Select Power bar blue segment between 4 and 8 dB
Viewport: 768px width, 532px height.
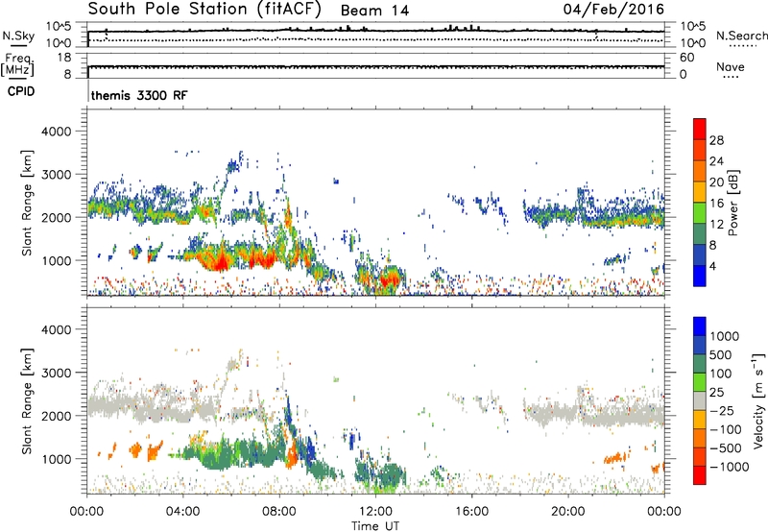[x=700, y=254]
